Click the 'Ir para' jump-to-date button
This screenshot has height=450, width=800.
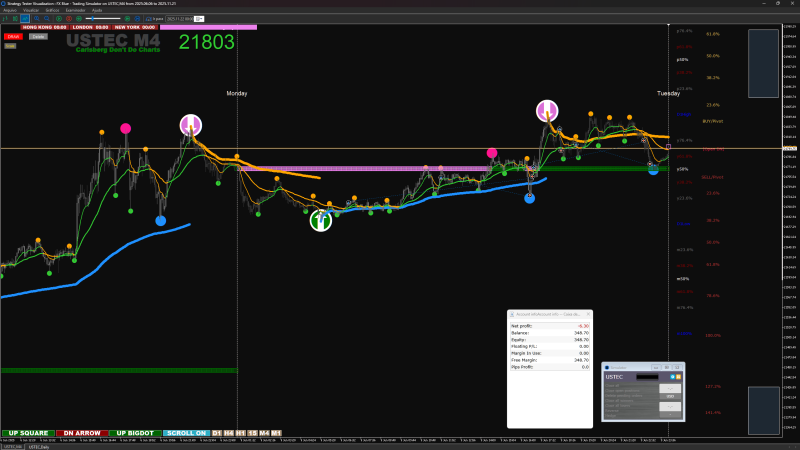(155, 19)
